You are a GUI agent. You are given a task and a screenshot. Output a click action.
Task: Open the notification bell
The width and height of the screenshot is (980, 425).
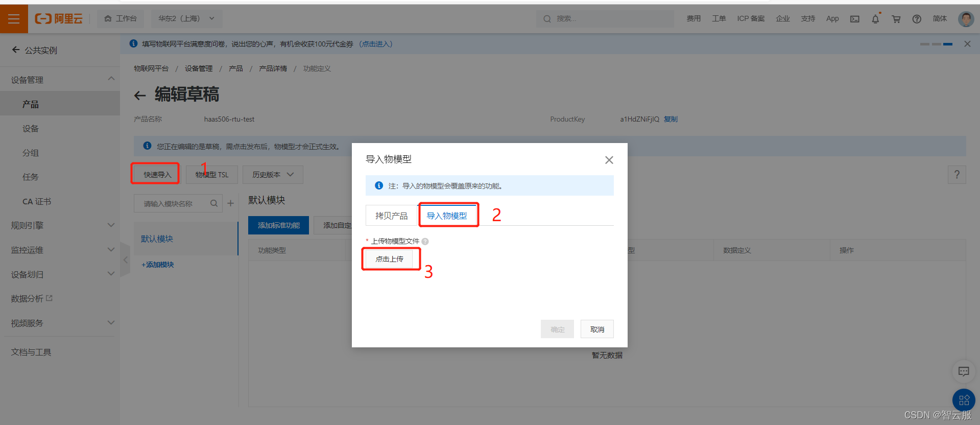(x=875, y=19)
